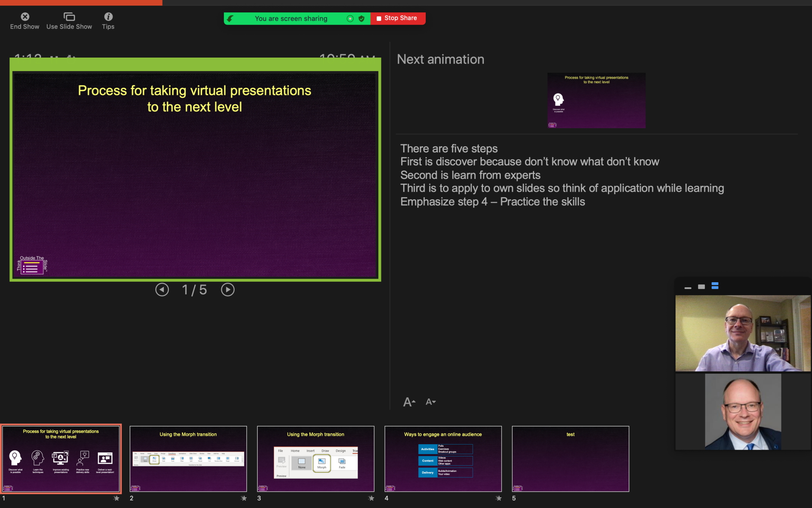Click the Stop Share button
The image size is (812, 508).
pos(398,18)
